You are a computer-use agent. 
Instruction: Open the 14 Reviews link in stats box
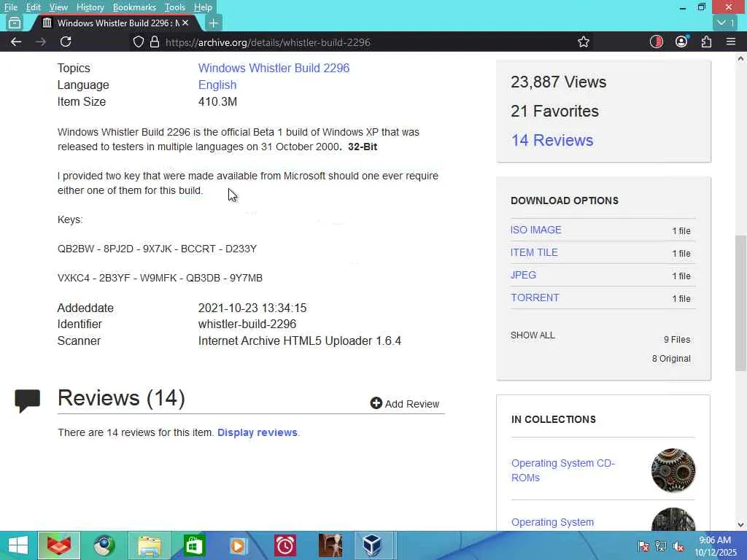[x=552, y=140]
